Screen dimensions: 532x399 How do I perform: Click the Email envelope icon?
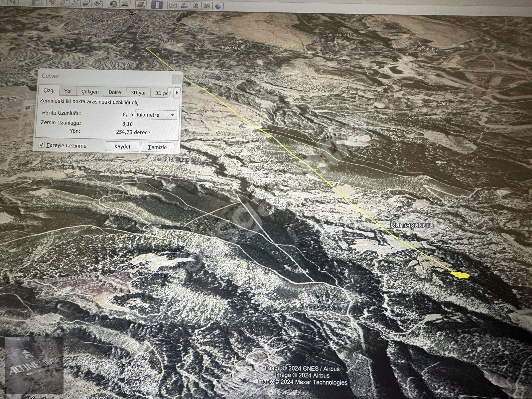(173, 5)
